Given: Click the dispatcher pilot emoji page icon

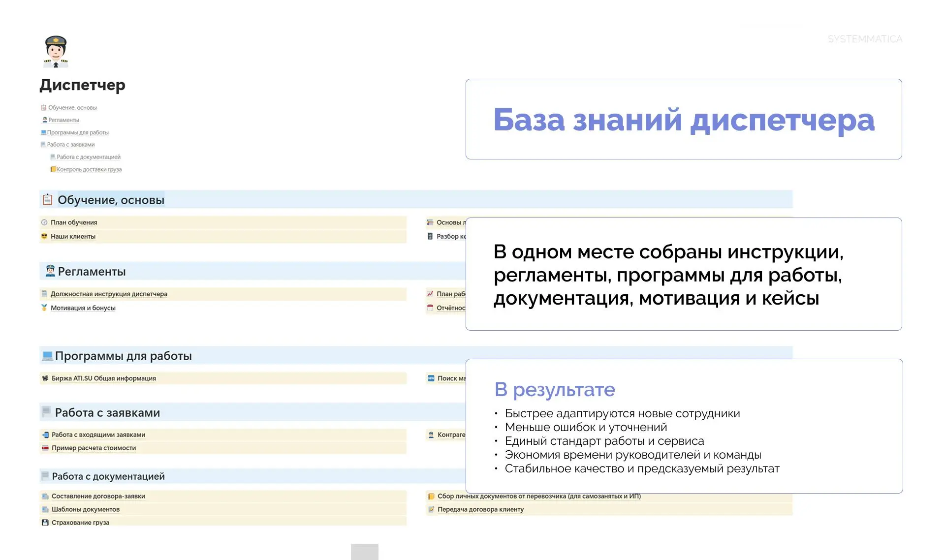Looking at the screenshot, I should click(x=56, y=52).
